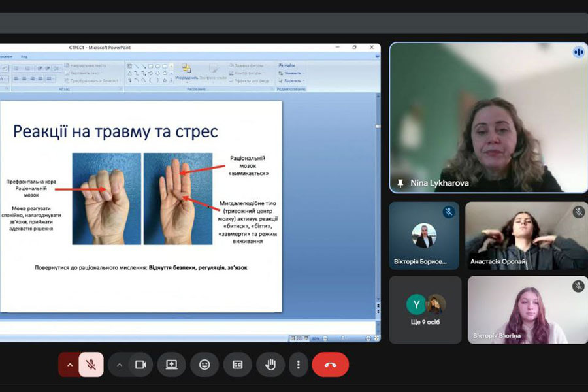588x392 pixels.
Task: Open the emoji reactions panel
Action: coord(204,365)
